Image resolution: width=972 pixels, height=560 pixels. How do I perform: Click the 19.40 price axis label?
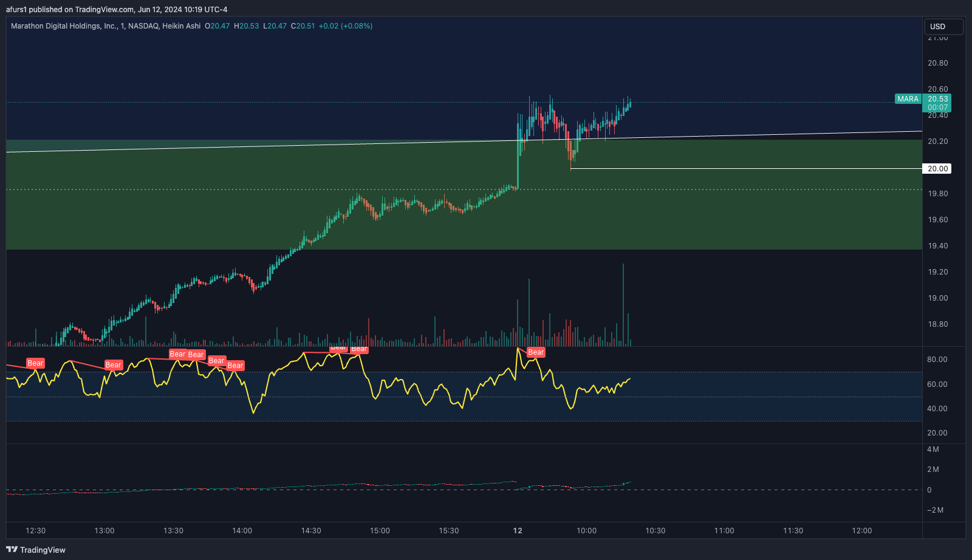[937, 246]
